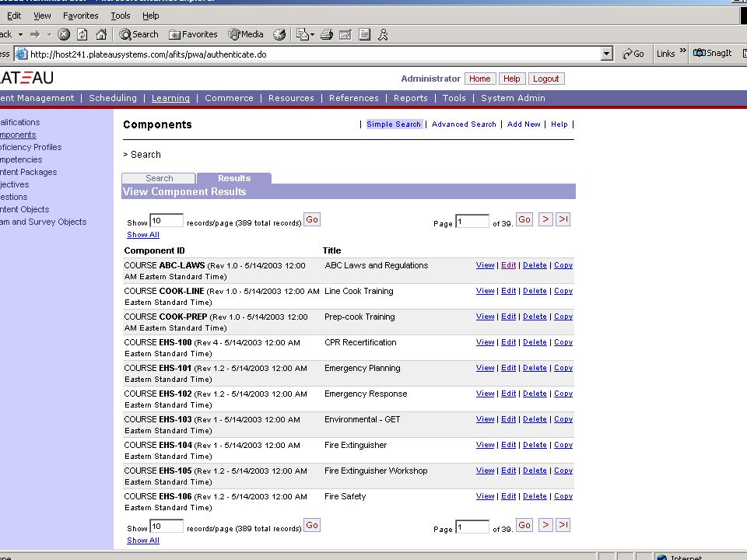This screenshot has height=560, width=747.
Task: Click the top Show All link
Action: click(x=143, y=235)
